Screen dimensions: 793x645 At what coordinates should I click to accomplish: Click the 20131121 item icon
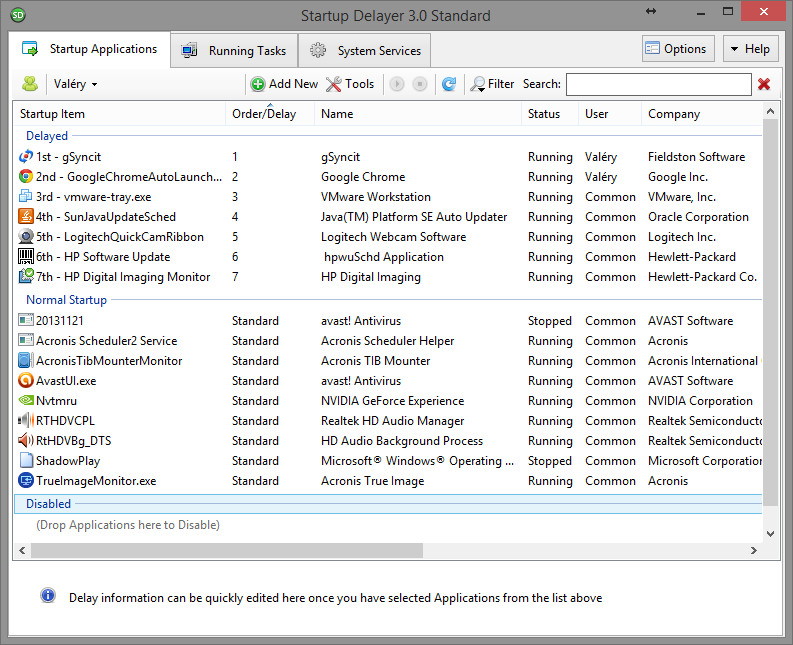point(26,320)
